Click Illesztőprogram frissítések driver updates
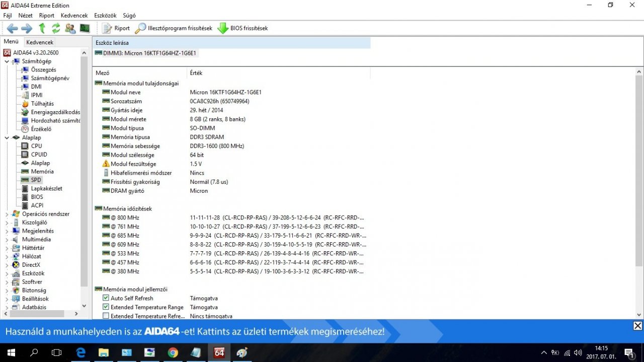Viewport: 644px width, 362px height. pyautogui.click(x=174, y=28)
